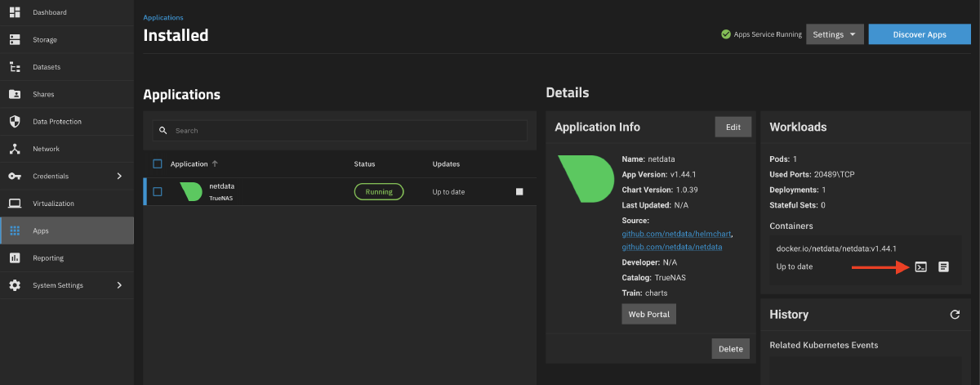
Task: Click the Data Protection shield icon
Action: [14, 121]
